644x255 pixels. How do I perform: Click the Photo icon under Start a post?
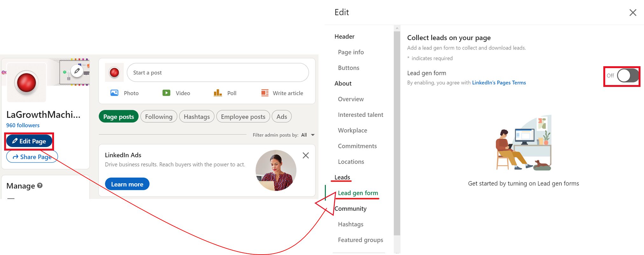pos(114,93)
